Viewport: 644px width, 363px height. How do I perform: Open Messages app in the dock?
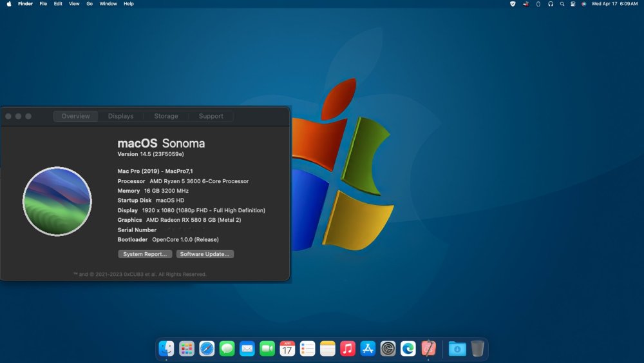pos(227,349)
